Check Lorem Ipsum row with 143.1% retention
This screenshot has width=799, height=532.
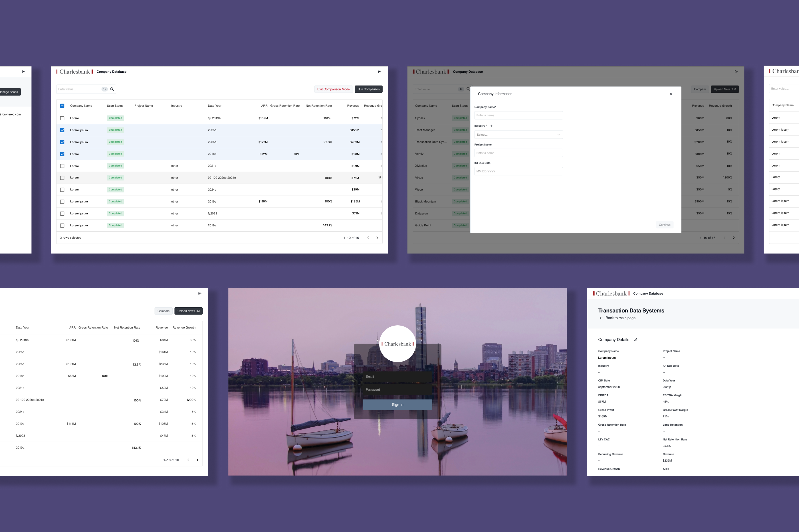point(62,226)
